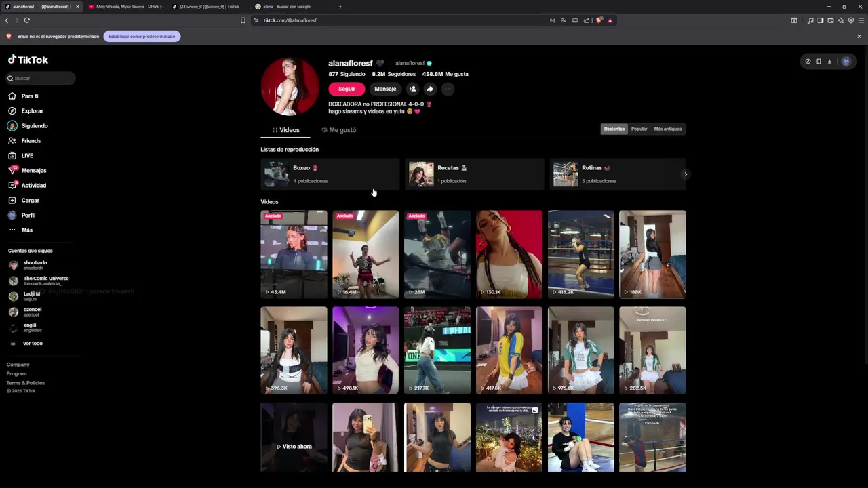Image resolution: width=868 pixels, height=488 pixels.
Task: Expand the Program footer section
Action: pyautogui.click(x=17, y=374)
